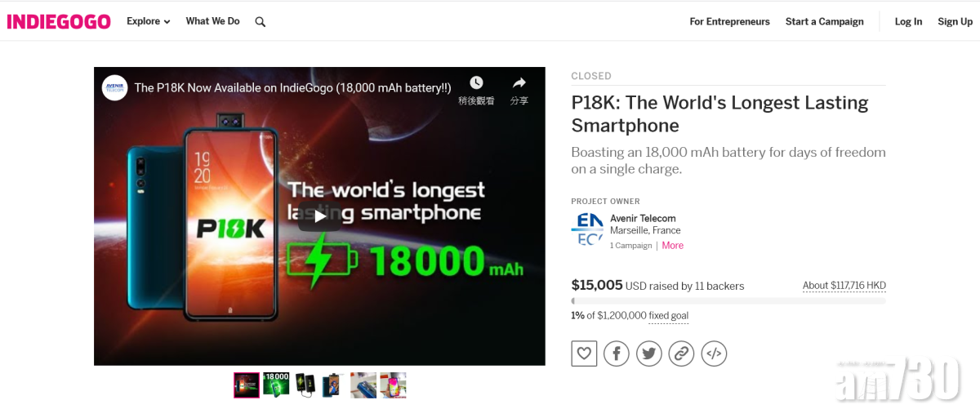Click the search magnifier icon in navbar
This screenshot has width=980, height=418.
(x=261, y=22)
